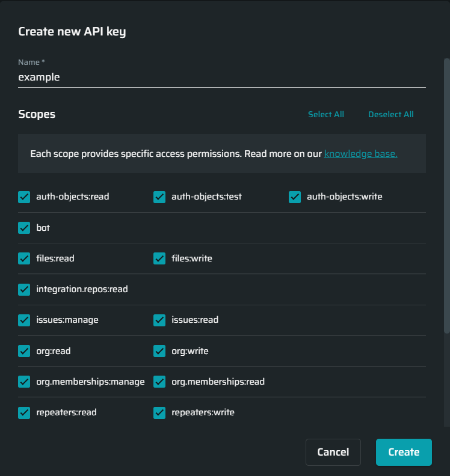Uncheck the issues:read scope

[159, 320]
